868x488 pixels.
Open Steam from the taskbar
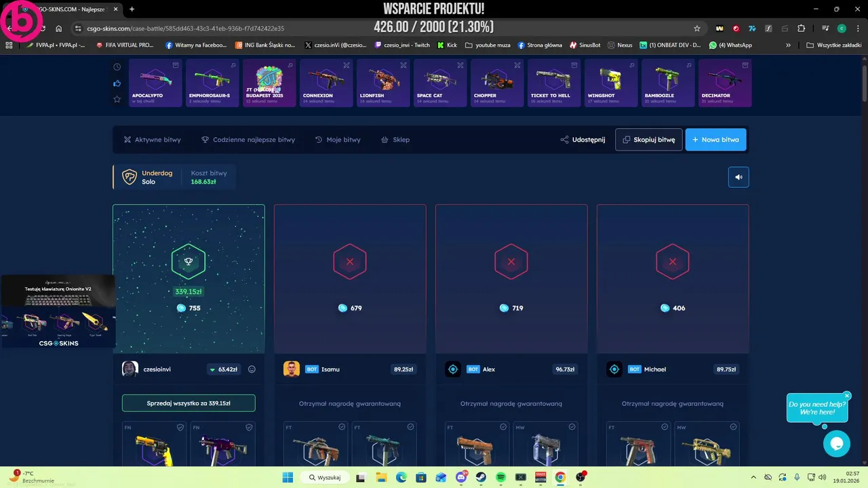point(481,477)
